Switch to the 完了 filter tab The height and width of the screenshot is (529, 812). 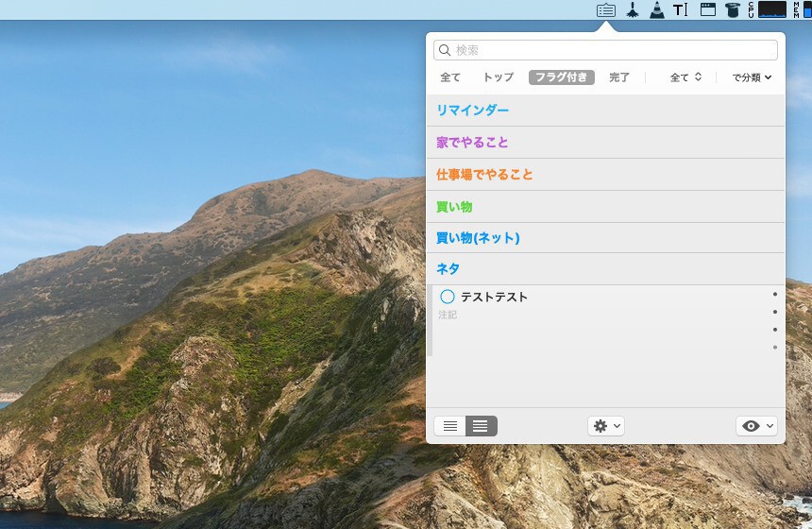(x=619, y=77)
